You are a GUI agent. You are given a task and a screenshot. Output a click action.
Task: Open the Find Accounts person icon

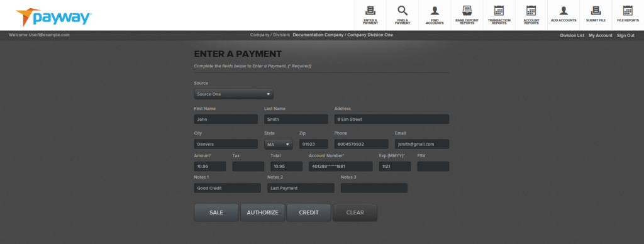(x=435, y=15)
